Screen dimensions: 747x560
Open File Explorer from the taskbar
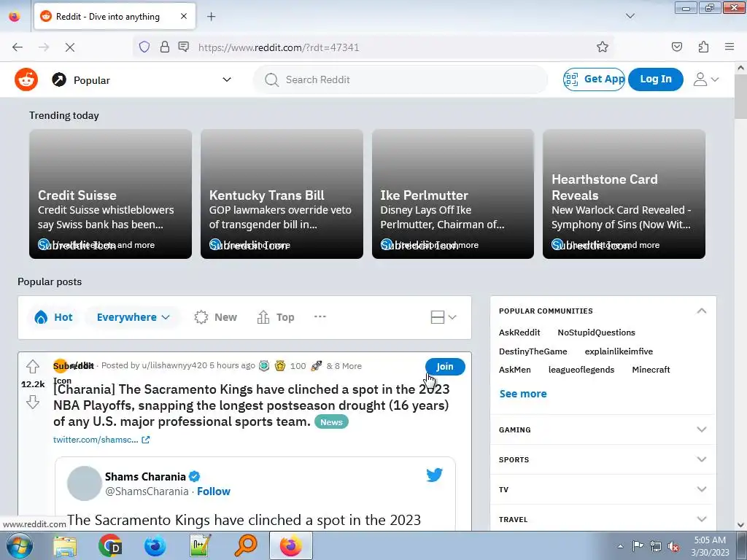[65, 546]
